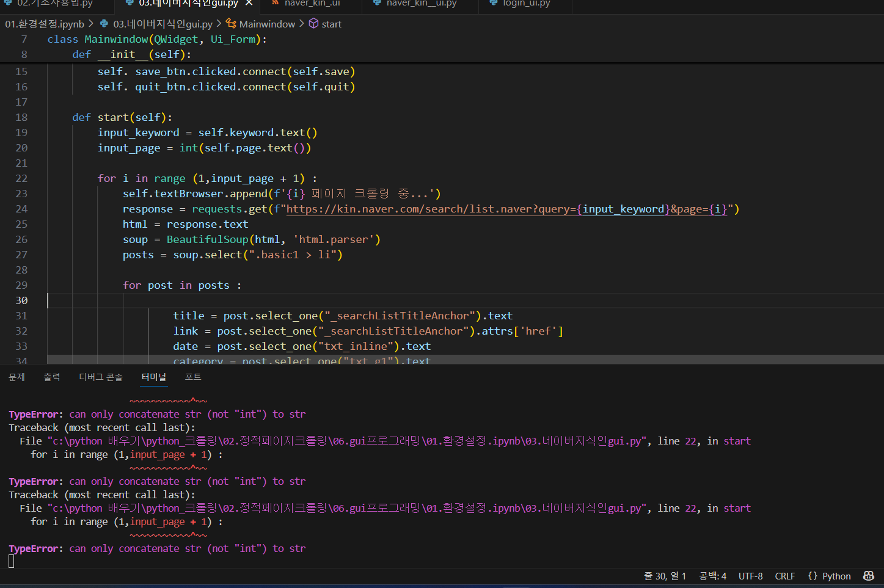Jump to sticky line 'def __init__(self)'
Image resolution: width=884 pixels, height=588 pixels.
point(131,54)
